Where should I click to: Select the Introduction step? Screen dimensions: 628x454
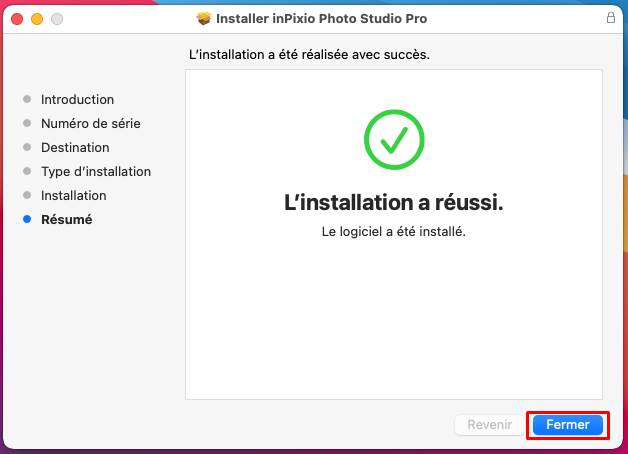coord(77,99)
